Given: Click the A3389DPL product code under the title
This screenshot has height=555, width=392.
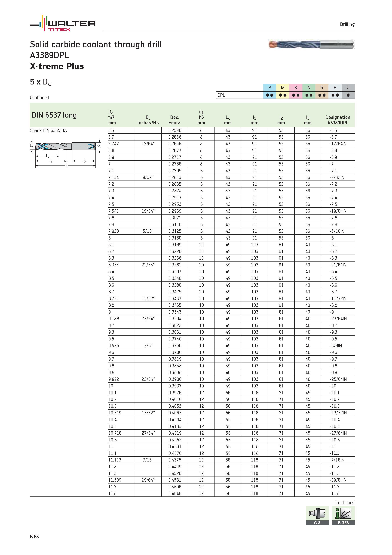Looking at the screenshot, I should [x=49, y=55].
